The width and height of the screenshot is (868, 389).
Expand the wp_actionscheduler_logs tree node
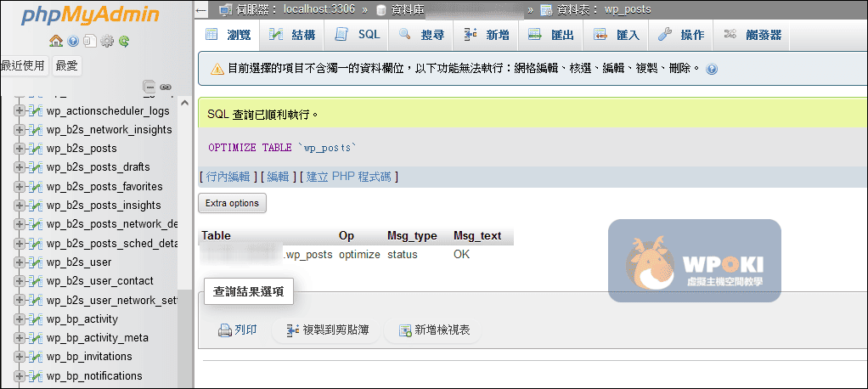tap(20, 111)
